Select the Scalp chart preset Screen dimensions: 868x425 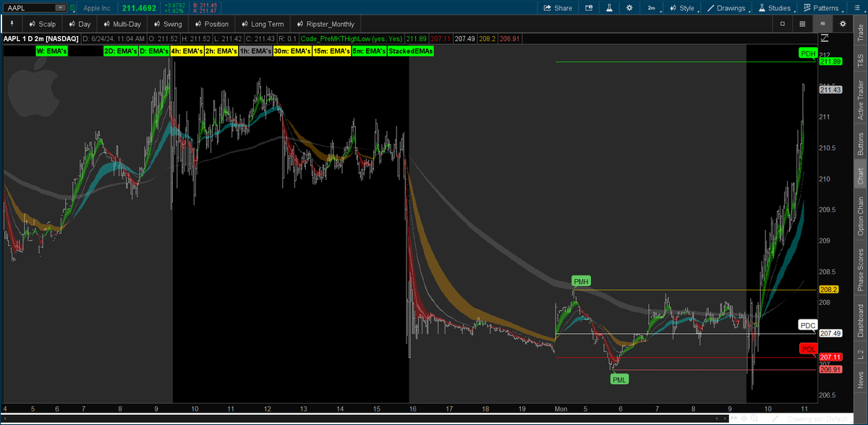[x=42, y=24]
